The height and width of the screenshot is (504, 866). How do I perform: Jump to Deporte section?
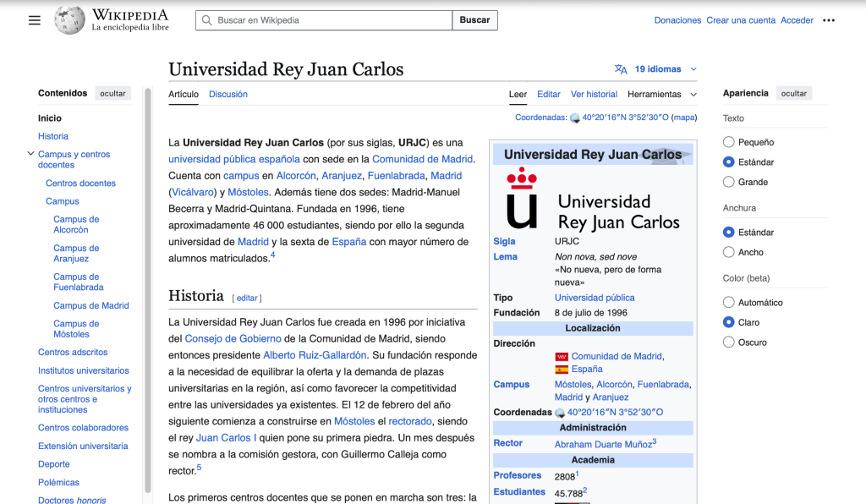coord(54,464)
